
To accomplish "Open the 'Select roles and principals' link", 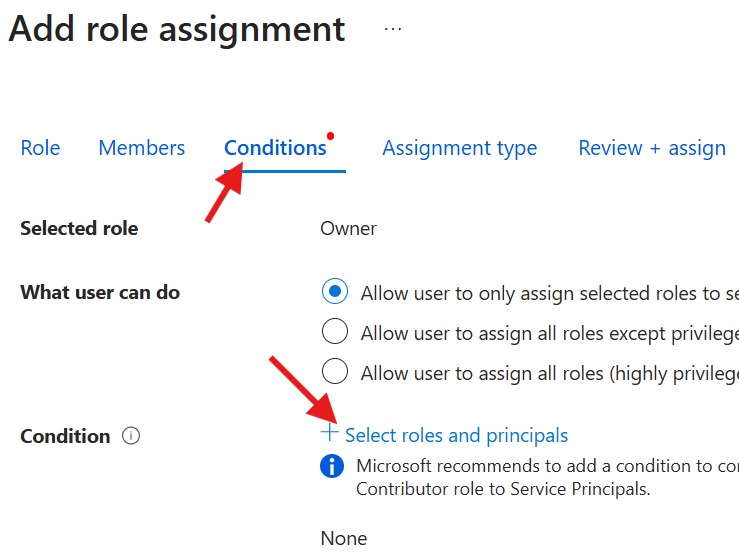I will coord(456,435).
